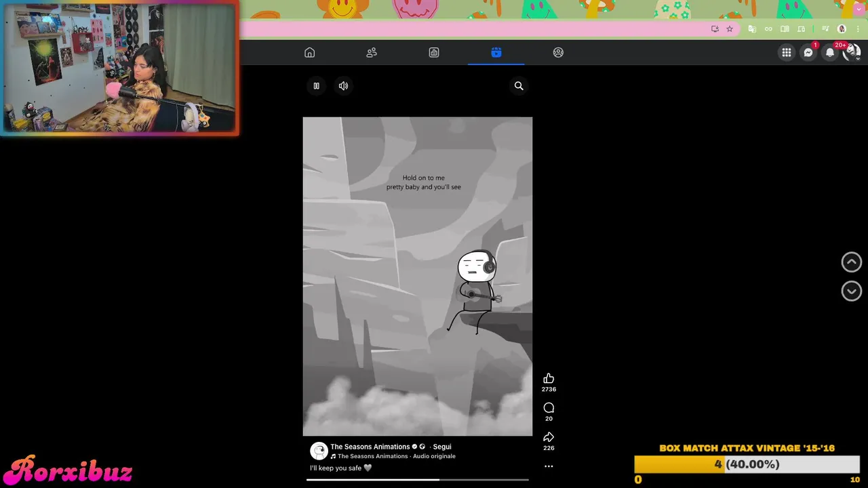Open The Seasons Animations profile name
868x488 pixels.
(370, 447)
